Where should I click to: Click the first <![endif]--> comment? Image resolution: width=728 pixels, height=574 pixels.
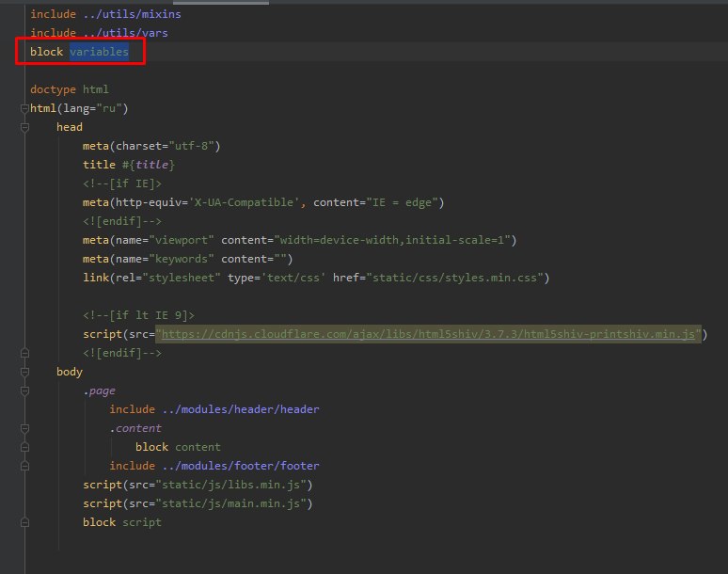click(x=122, y=221)
